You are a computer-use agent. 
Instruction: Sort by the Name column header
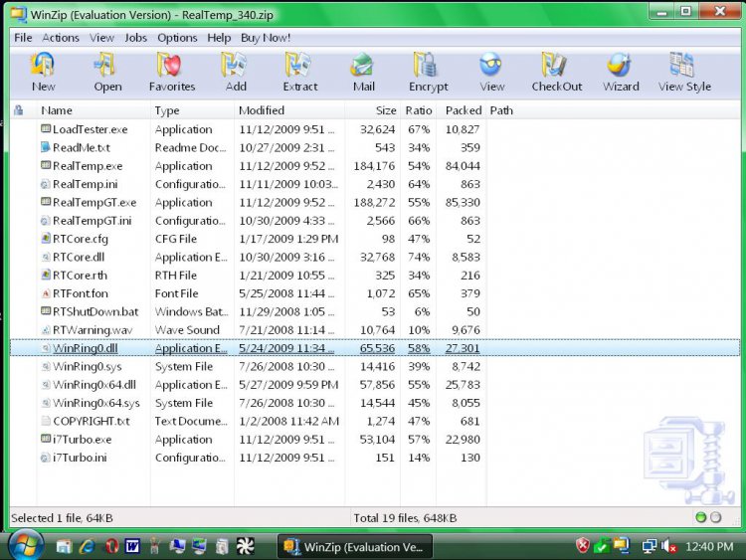(57, 110)
